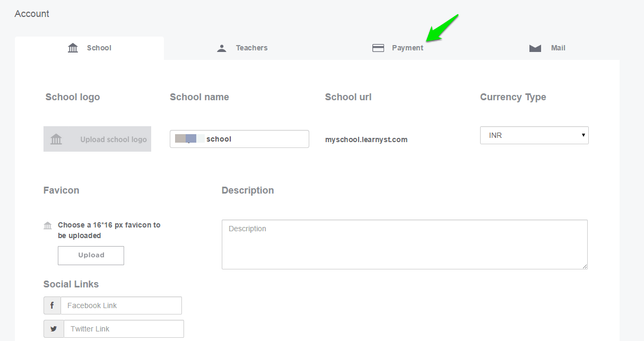Focus the Twitter Link input
Viewport: 644px width, 341px height.
point(124,329)
